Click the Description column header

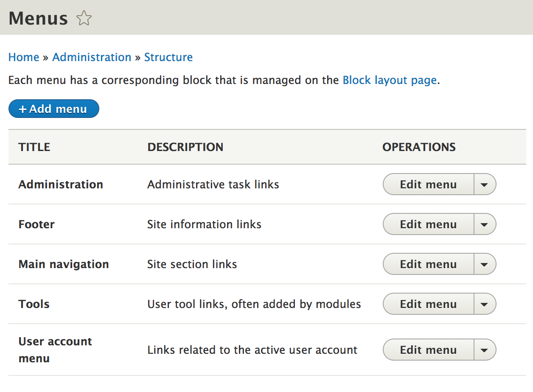coord(185,147)
